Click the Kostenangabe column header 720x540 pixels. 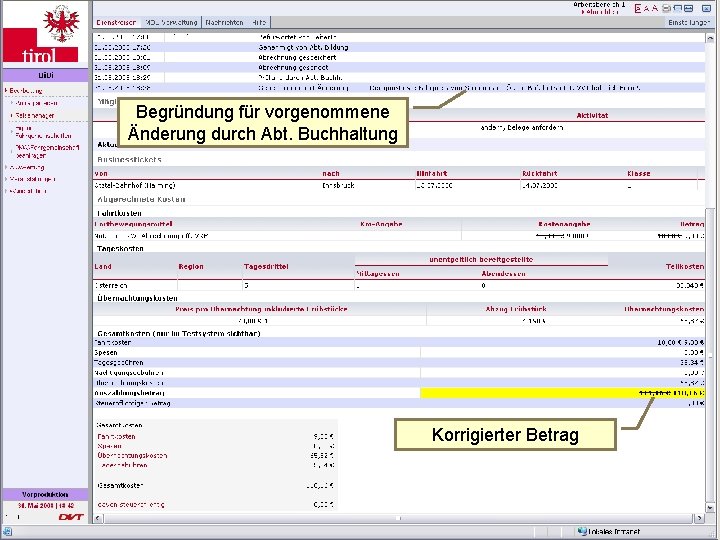coord(564,224)
